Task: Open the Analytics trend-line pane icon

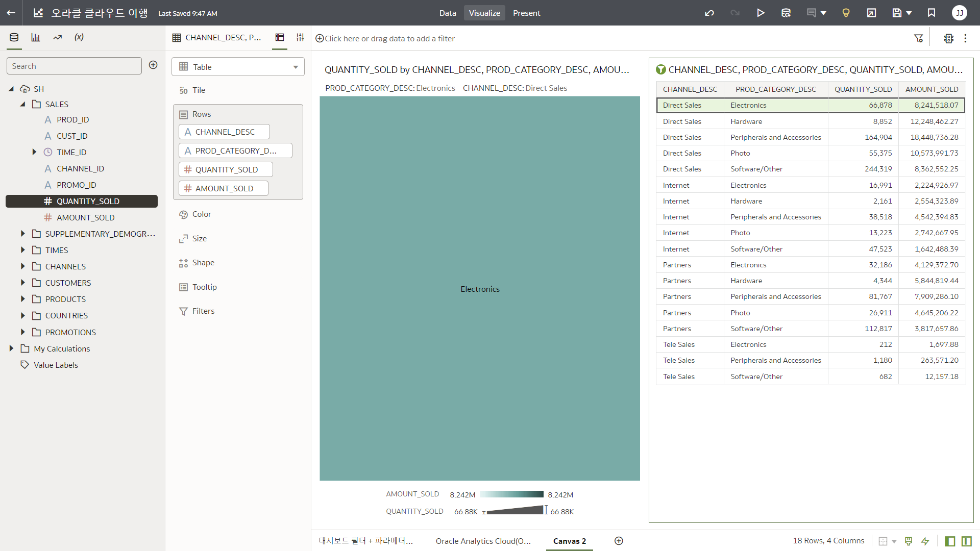Action: (57, 37)
